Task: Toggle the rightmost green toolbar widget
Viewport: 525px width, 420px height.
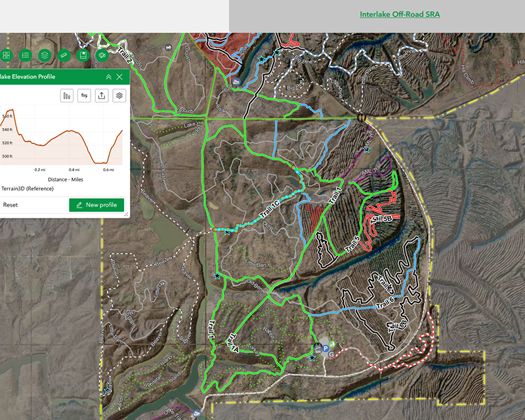Action: (x=102, y=55)
